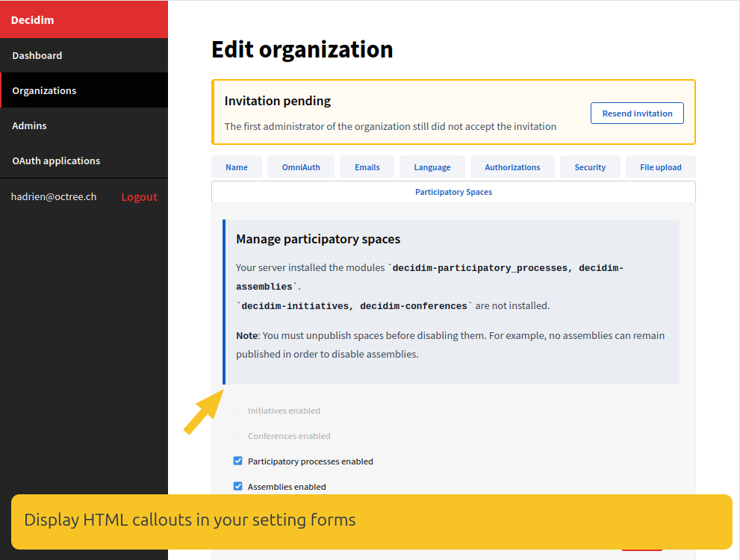Click the Resend invitation button
Screen dimensions: 740x560
(x=637, y=113)
